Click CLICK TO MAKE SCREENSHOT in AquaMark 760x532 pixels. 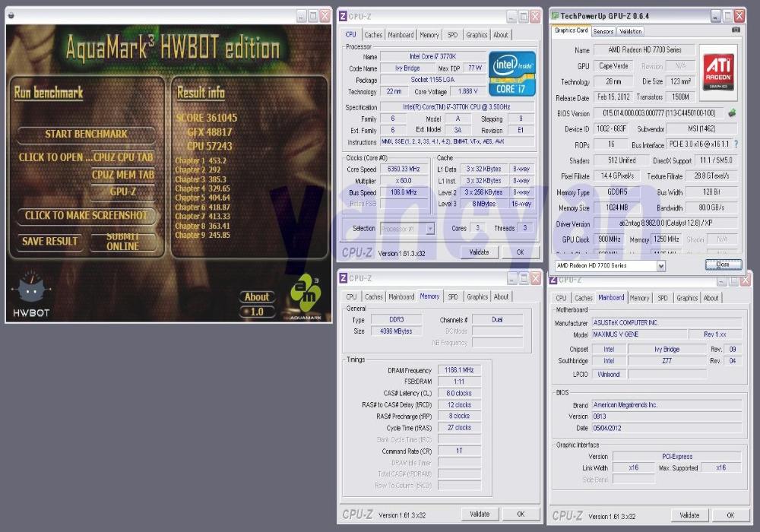(x=87, y=216)
